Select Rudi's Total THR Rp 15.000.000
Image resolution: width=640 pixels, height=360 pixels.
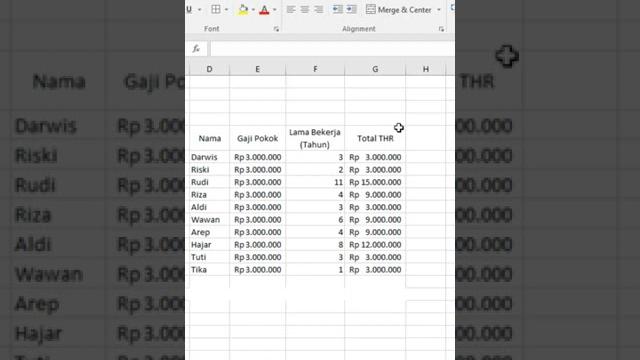point(375,182)
